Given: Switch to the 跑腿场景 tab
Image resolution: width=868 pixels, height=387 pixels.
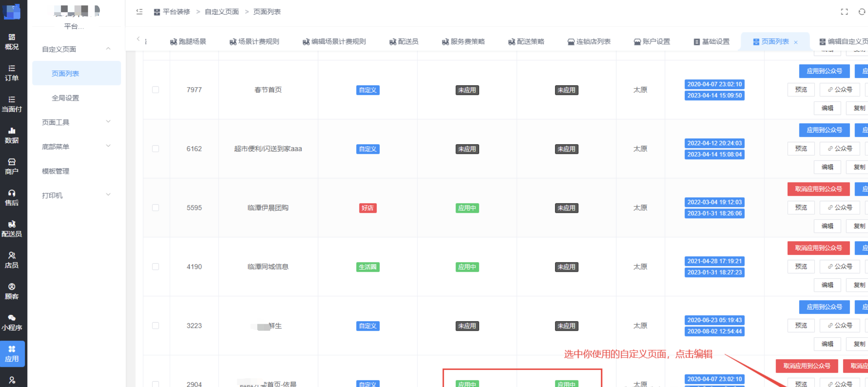Looking at the screenshot, I should click(188, 41).
